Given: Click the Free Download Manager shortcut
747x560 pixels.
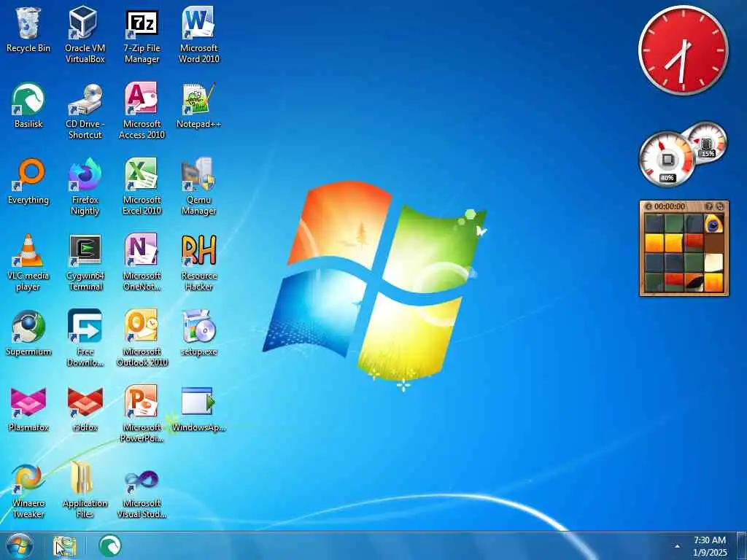Looking at the screenshot, I should [85, 338].
